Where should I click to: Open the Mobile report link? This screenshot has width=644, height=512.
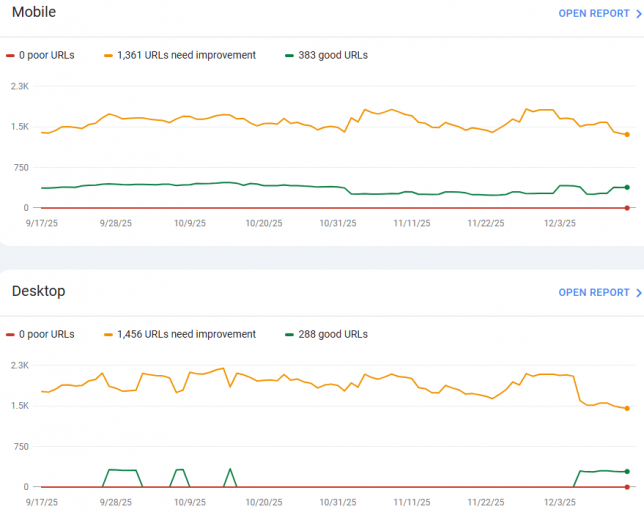(x=593, y=14)
